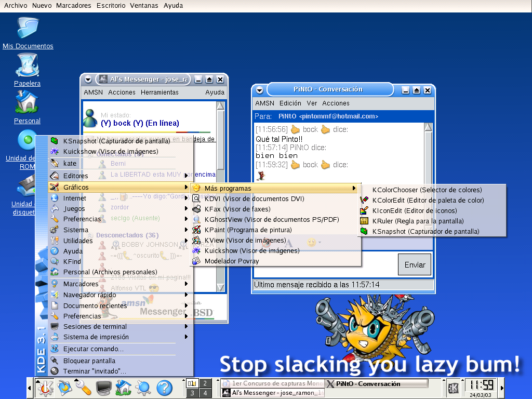Image resolution: width=532 pixels, height=399 pixels.
Task: Launch the terminal monitor icon in panel
Action: [103, 388]
